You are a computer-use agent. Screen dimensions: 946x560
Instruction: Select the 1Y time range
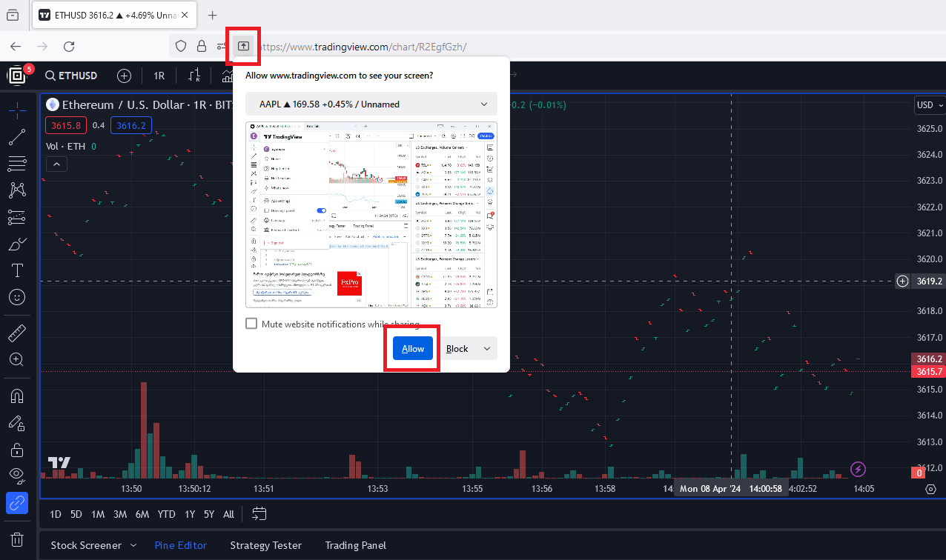pyautogui.click(x=190, y=514)
